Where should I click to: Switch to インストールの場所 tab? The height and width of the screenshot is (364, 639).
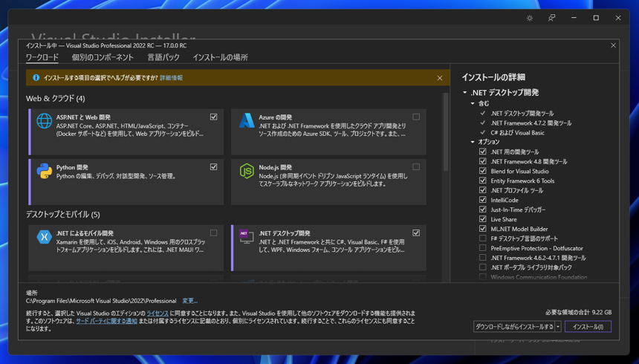pos(221,57)
